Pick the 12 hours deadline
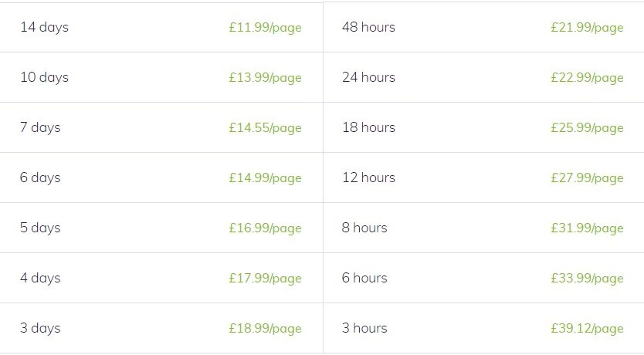The width and height of the screenshot is (644, 355). pos(483,177)
